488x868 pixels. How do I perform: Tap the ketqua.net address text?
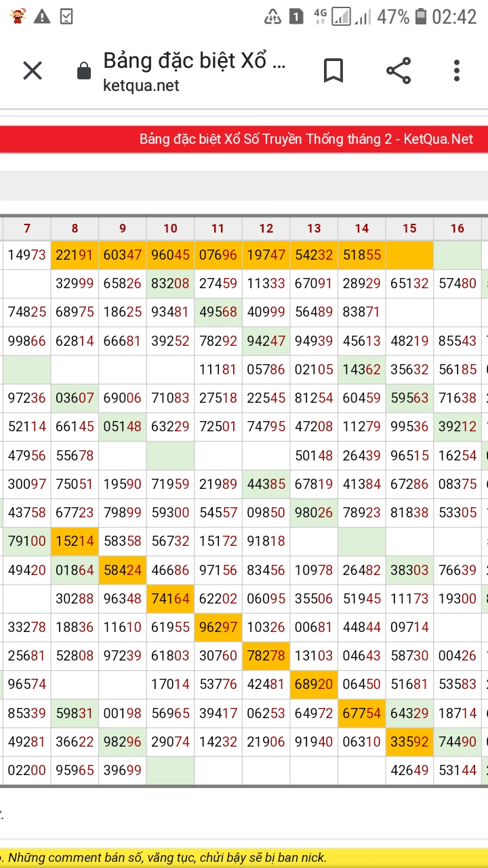point(141,85)
